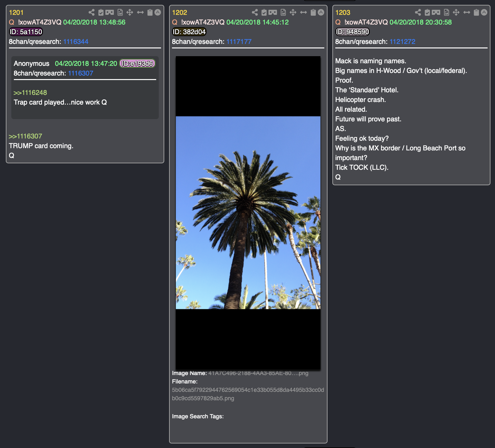Click circled up-arrow icon on post 1202
Viewport: 495px width, 448px height.
321,13
